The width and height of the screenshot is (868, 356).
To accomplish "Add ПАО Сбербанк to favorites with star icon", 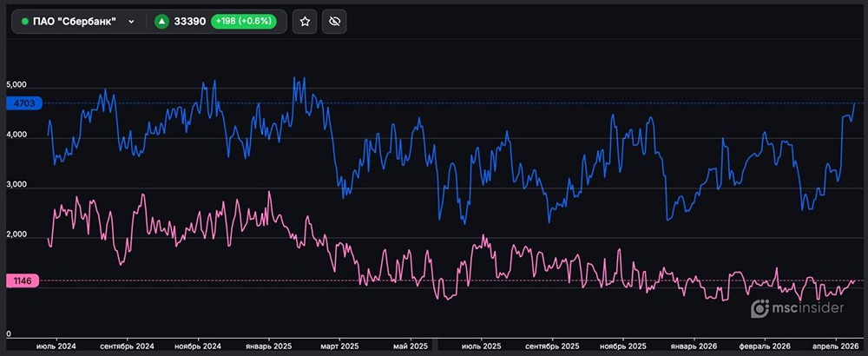I will pyautogui.click(x=305, y=22).
